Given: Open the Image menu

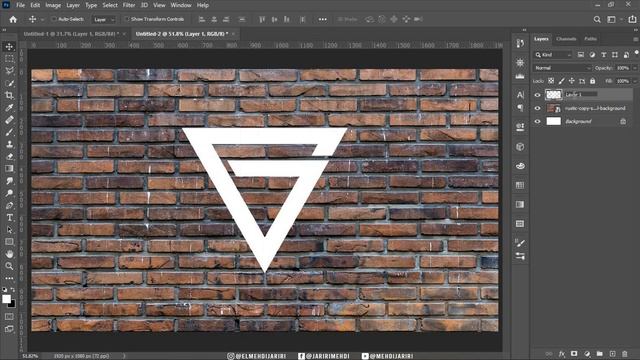Looking at the screenshot, I should [53, 5].
